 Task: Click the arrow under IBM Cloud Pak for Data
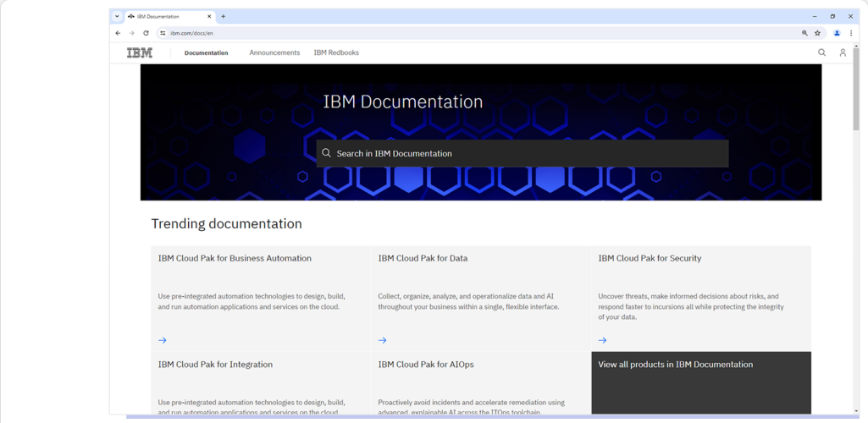(383, 340)
